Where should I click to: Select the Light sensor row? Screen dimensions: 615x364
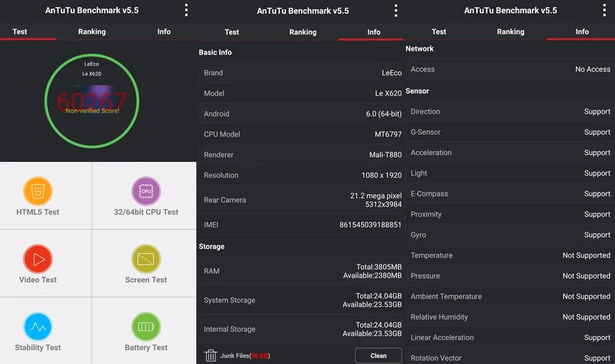(x=510, y=173)
